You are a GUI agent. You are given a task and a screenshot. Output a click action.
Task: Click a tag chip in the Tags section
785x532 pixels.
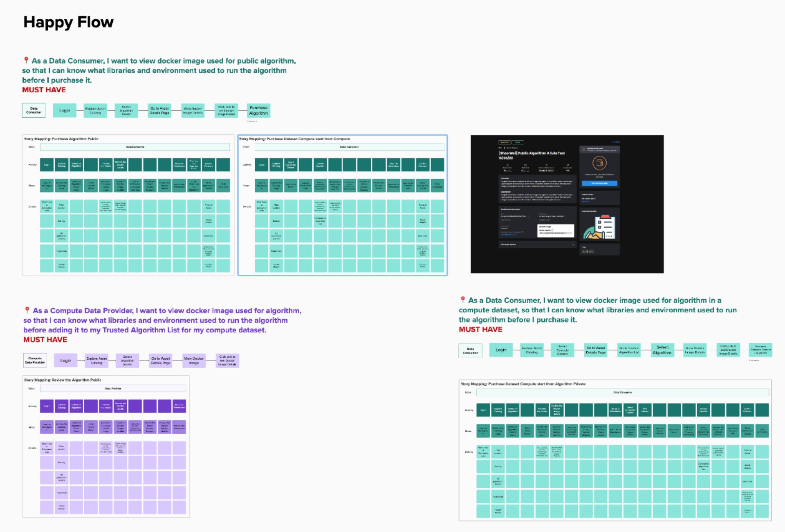[585, 251]
